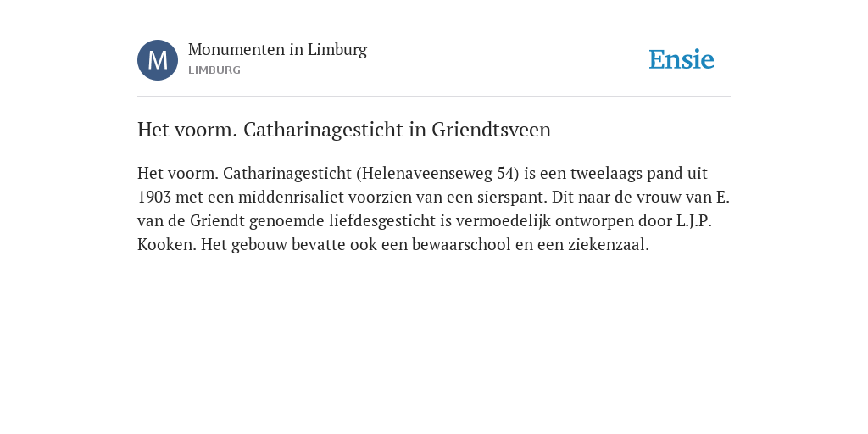Viewport: 868px width, 434px height.
Task: Click the initials L.J.P. in the paragraph
Action: click(x=694, y=221)
